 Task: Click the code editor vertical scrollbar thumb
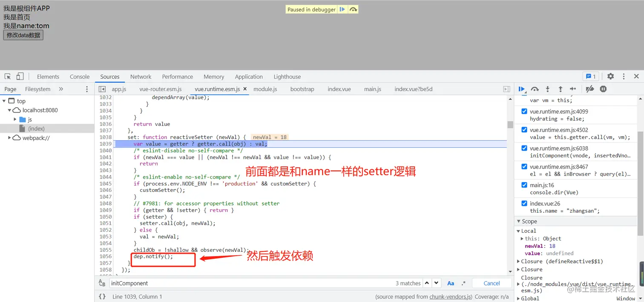(x=510, y=124)
